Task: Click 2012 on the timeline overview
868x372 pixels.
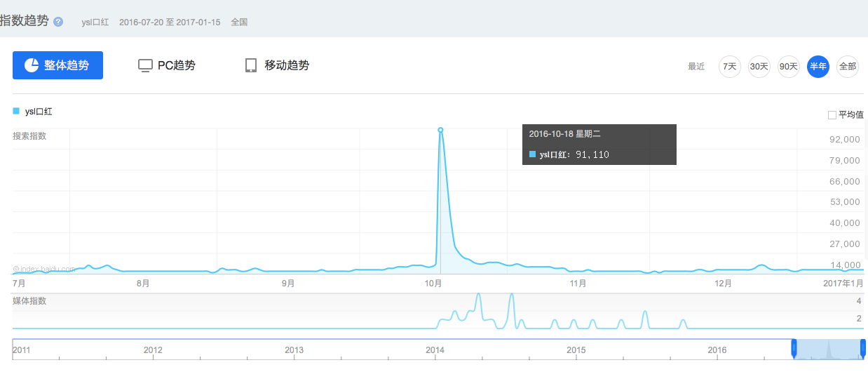Action: [x=153, y=350]
